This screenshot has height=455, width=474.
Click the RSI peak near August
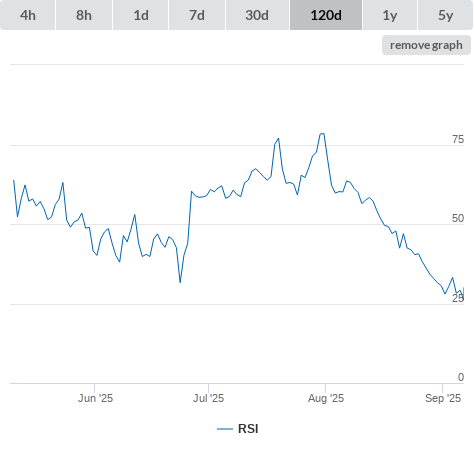point(322,134)
